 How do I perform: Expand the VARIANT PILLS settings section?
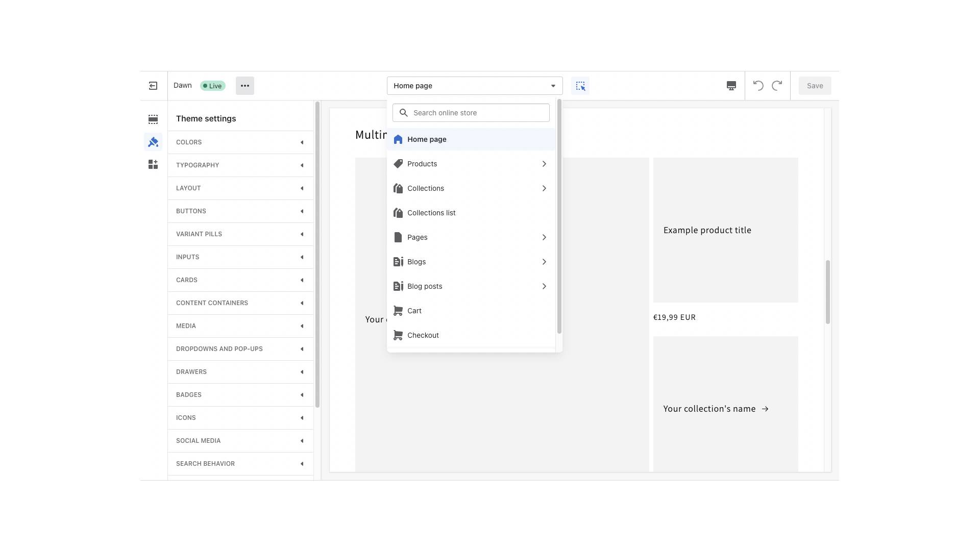tap(240, 234)
